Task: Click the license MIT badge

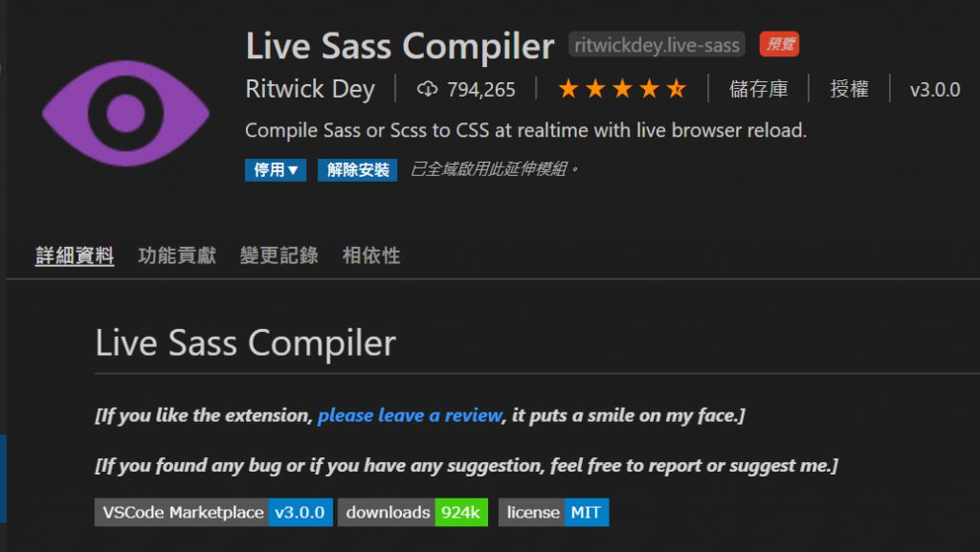Action: (x=554, y=512)
